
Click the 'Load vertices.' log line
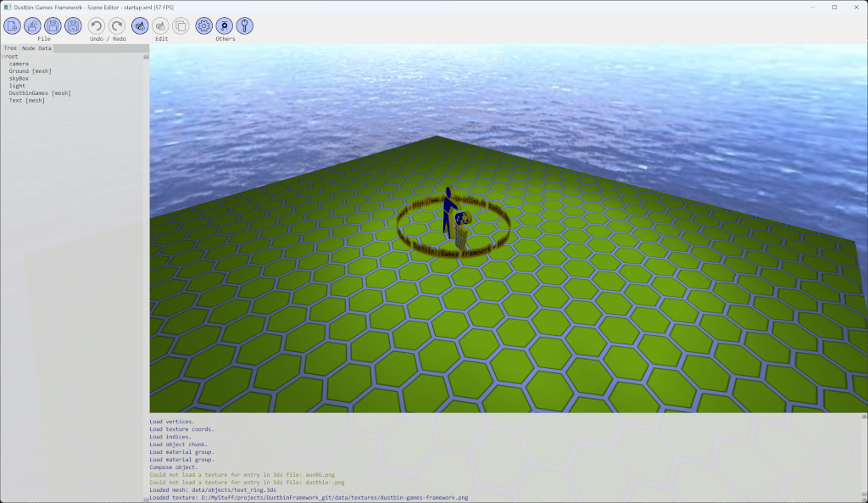171,422
